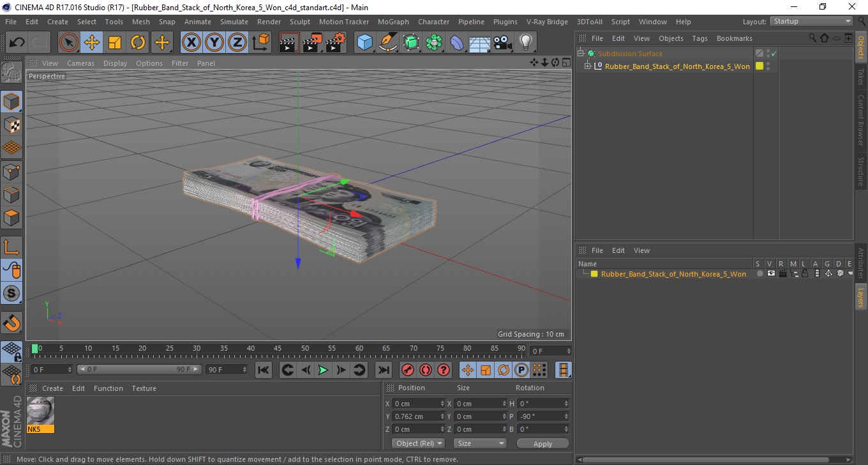Select the Live Selection tool
Viewport: 868px width, 465px height.
[x=69, y=43]
